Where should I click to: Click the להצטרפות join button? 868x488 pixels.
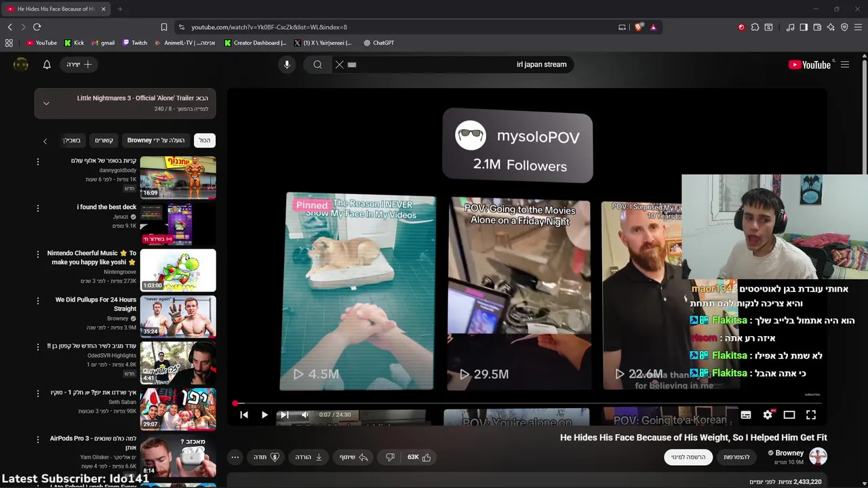pyautogui.click(x=736, y=457)
